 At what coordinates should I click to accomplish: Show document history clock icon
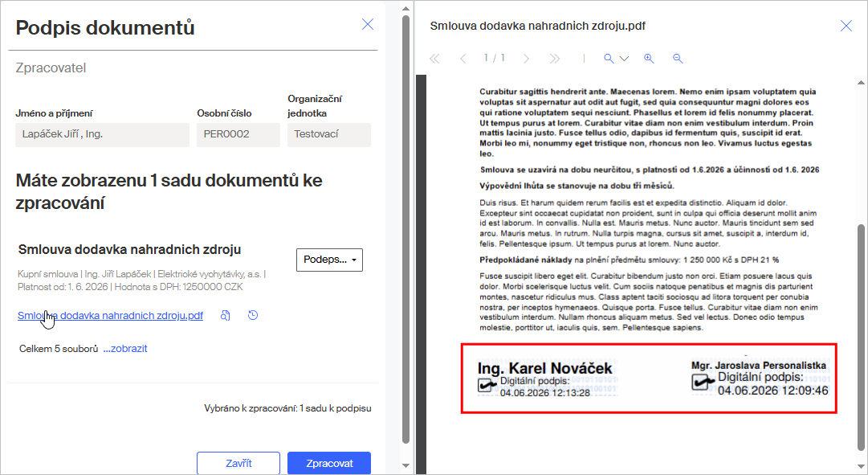tap(253, 315)
